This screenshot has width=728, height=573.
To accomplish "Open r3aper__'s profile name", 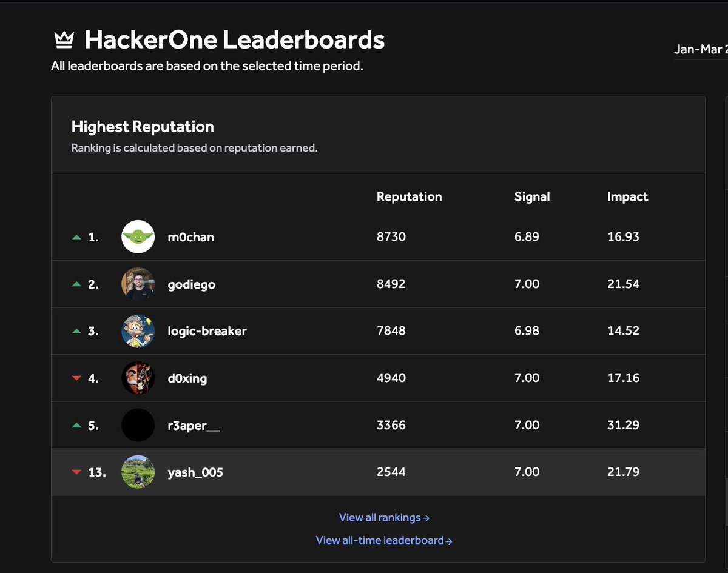I will [x=194, y=425].
